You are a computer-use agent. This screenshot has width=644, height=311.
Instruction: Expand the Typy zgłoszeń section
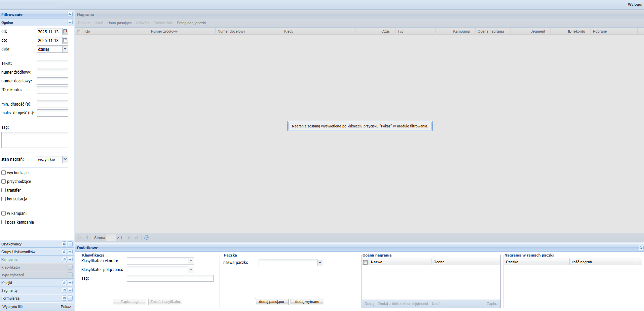point(70,275)
